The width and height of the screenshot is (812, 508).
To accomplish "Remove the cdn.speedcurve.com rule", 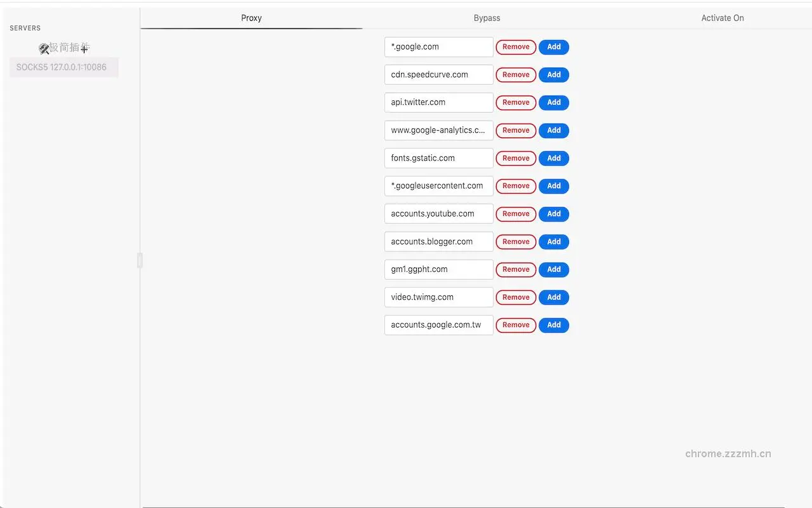I will (x=515, y=74).
